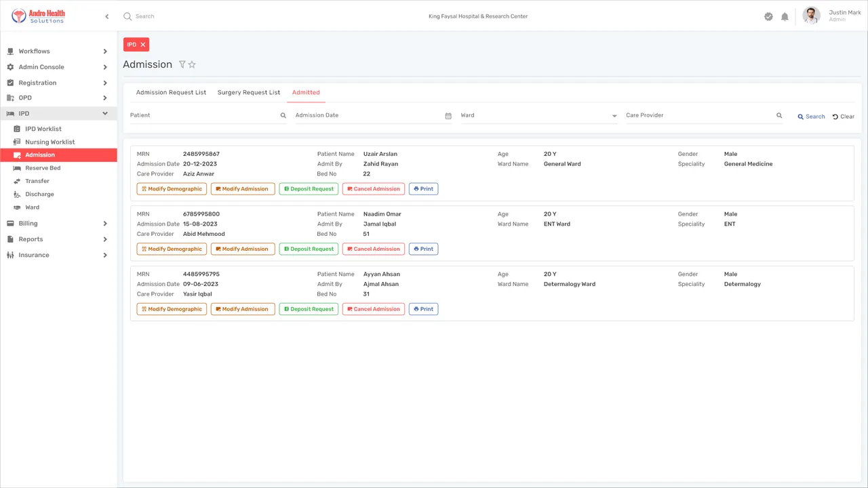The image size is (868, 488).
Task: Mark Admission as favorite with star icon
Action: [192, 64]
